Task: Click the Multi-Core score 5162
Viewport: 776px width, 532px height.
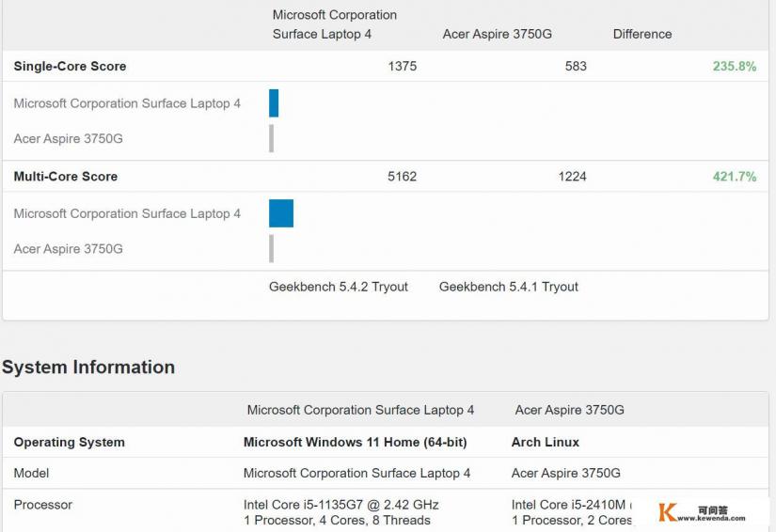Action: point(402,177)
